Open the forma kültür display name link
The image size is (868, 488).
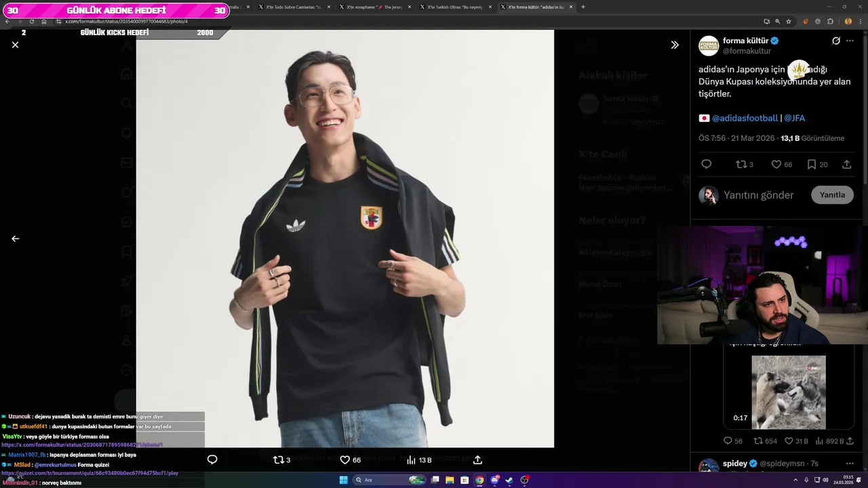(x=745, y=41)
